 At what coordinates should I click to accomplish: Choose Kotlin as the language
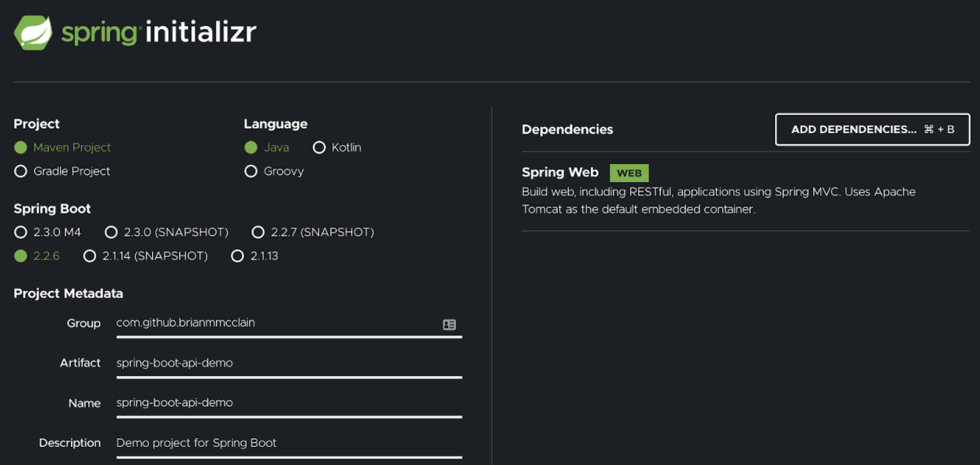(x=319, y=147)
